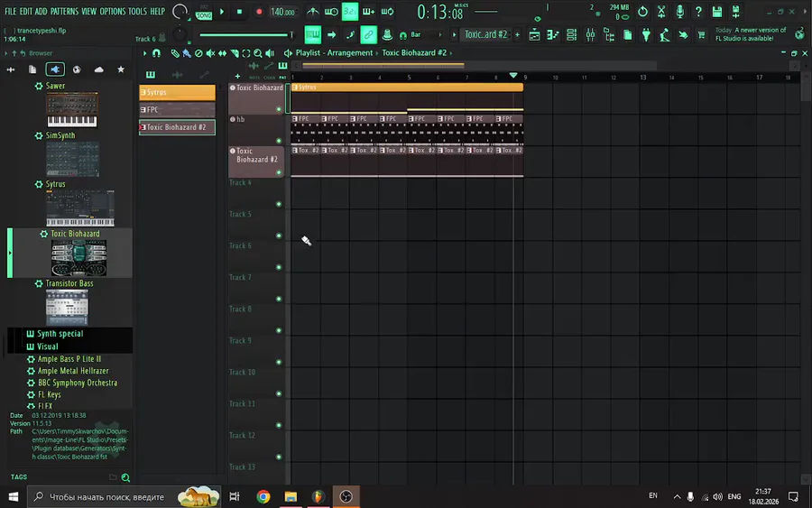
Task: Toggle PAT/SONG mode switch
Action: click(x=204, y=12)
